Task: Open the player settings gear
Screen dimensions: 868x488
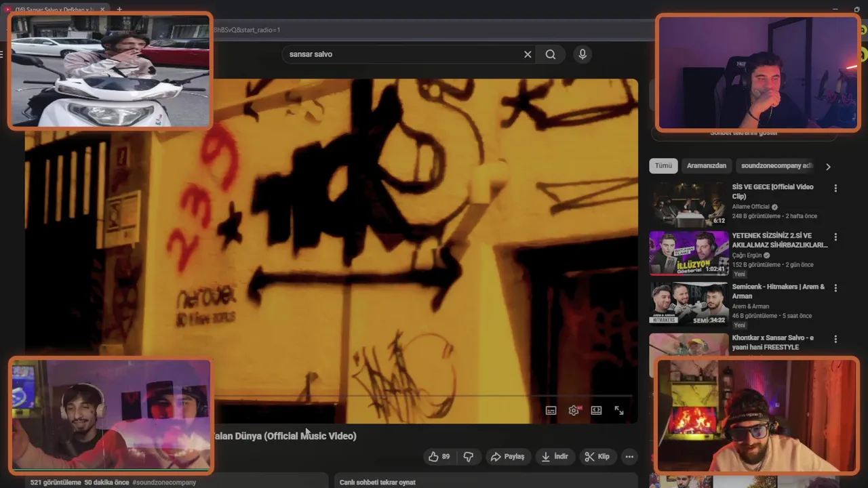Action: [574, 411]
